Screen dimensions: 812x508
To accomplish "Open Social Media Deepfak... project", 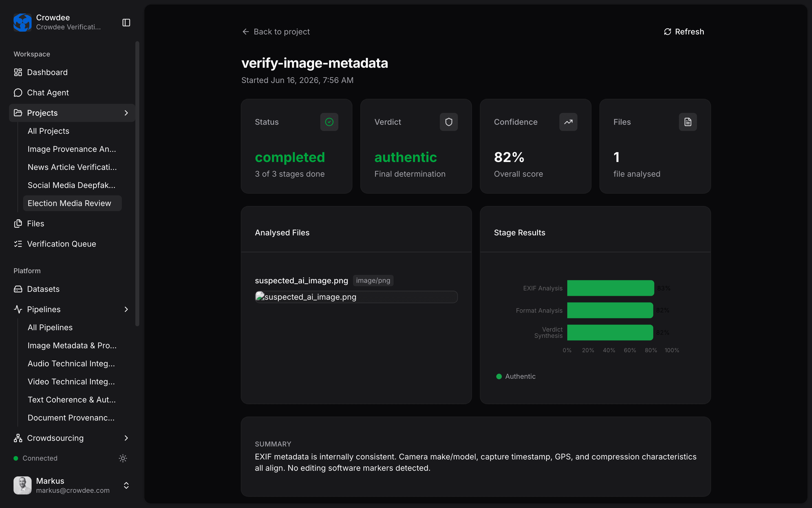I will pyautogui.click(x=72, y=185).
